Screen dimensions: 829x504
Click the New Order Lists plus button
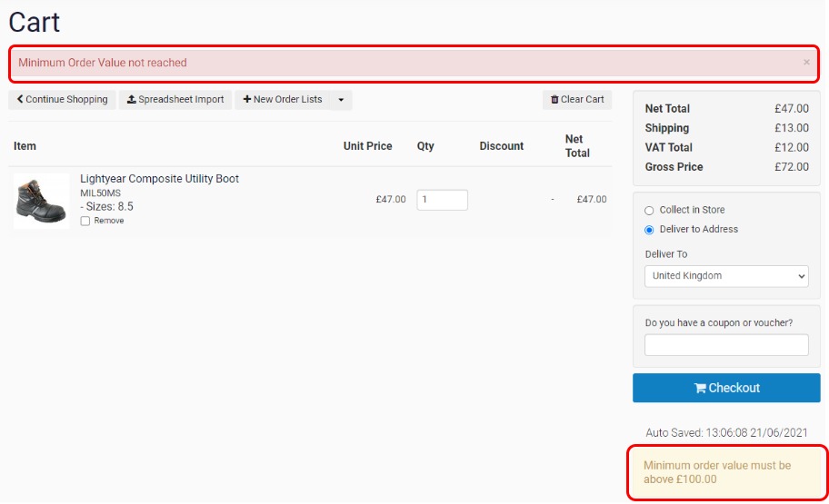pos(283,100)
